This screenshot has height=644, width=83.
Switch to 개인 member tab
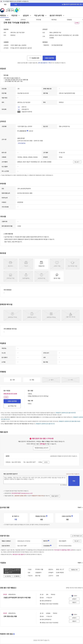(5, 4)
